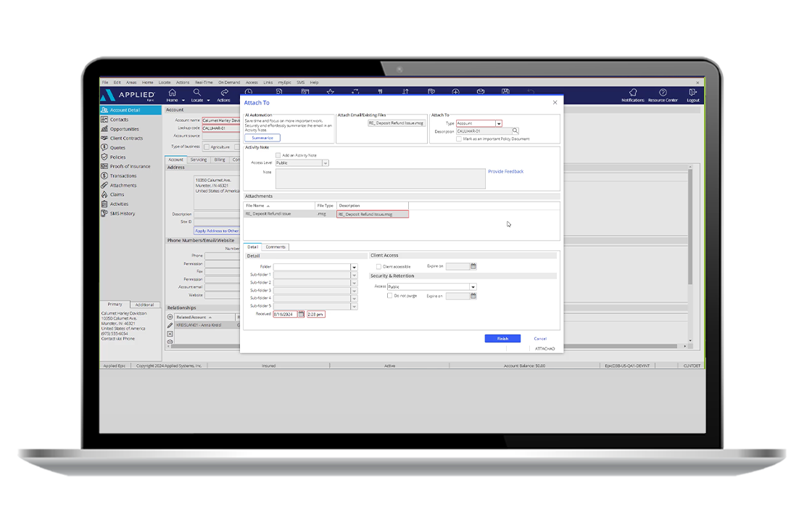Viewport: 812px width, 528px height.
Task: Switch to the Comments tab
Action: [x=275, y=247]
